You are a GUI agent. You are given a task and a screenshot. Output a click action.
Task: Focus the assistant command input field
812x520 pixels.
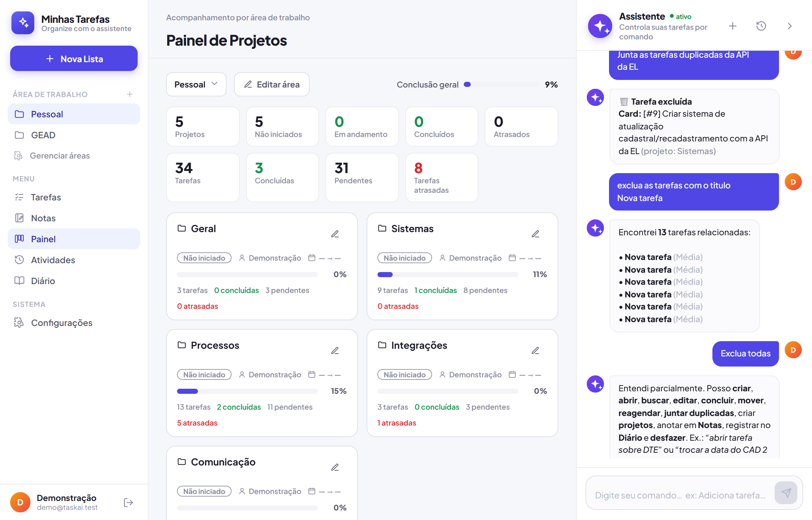pyautogui.click(x=680, y=495)
